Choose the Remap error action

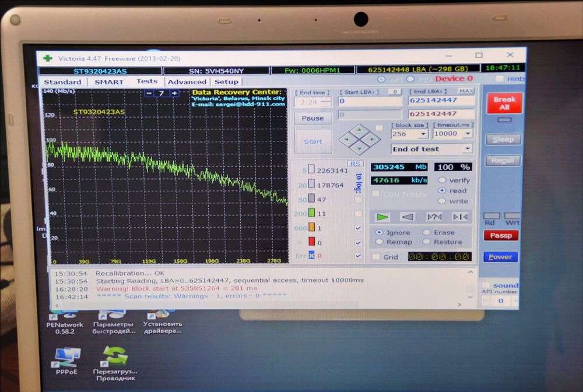point(379,242)
